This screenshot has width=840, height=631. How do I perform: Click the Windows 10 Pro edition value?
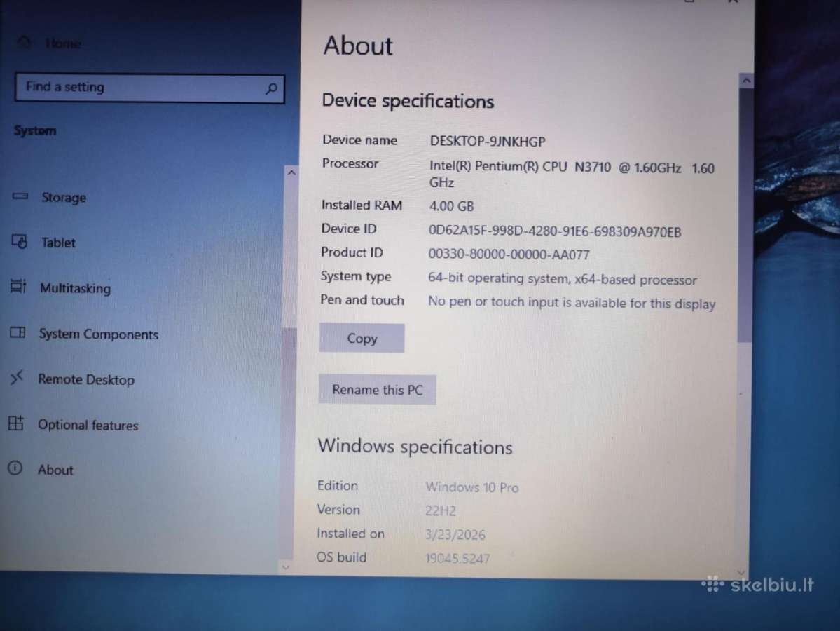point(472,487)
